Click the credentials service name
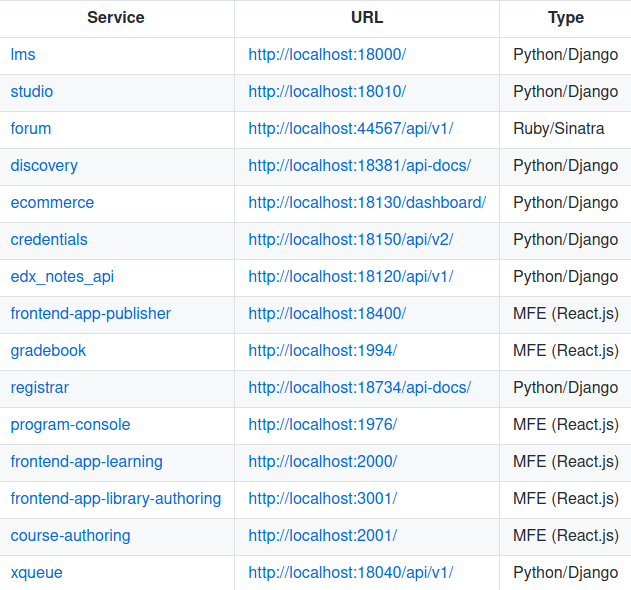631x590 pixels. (x=49, y=240)
